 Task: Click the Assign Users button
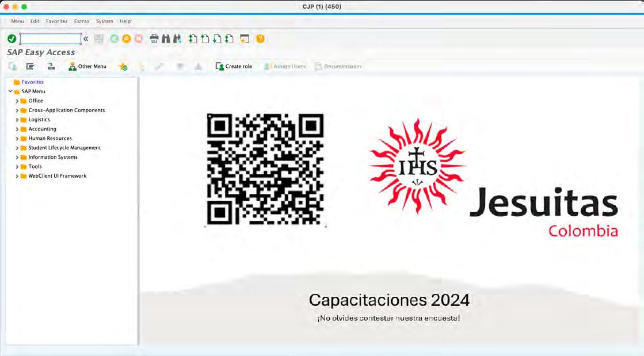[285, 67]
